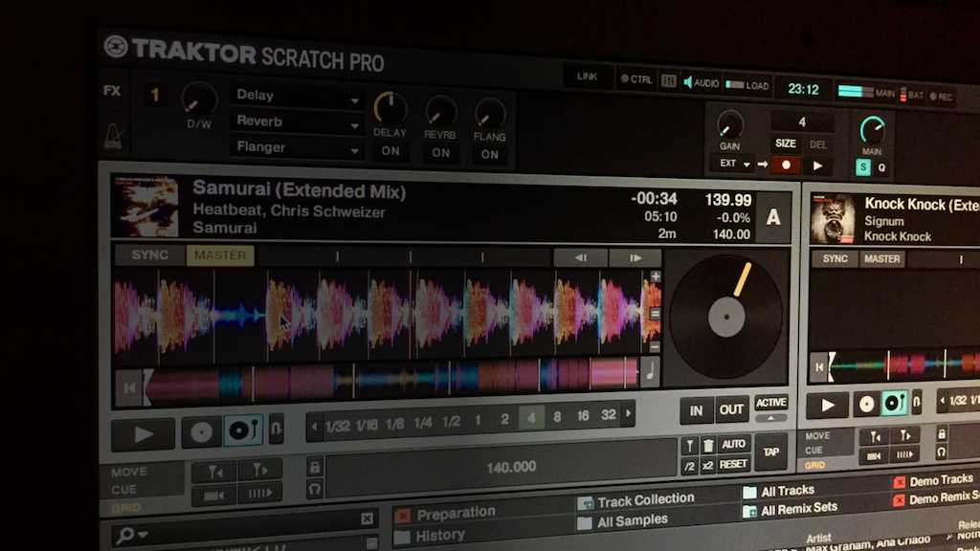Screen dimensions: 980x551
Task: Show smaller loop sizes with left arrow, deck A
Action: tap(314, 428)
